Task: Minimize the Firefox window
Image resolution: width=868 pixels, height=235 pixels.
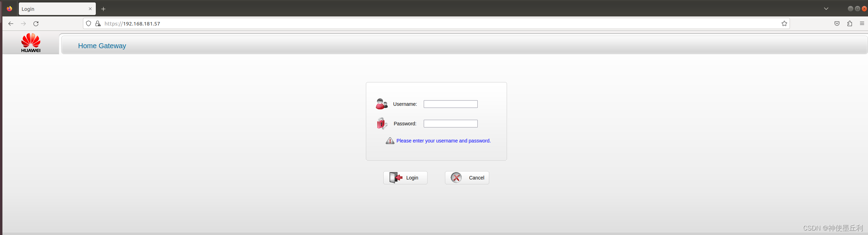Action: pyautogui.click(x=850, y=9)
